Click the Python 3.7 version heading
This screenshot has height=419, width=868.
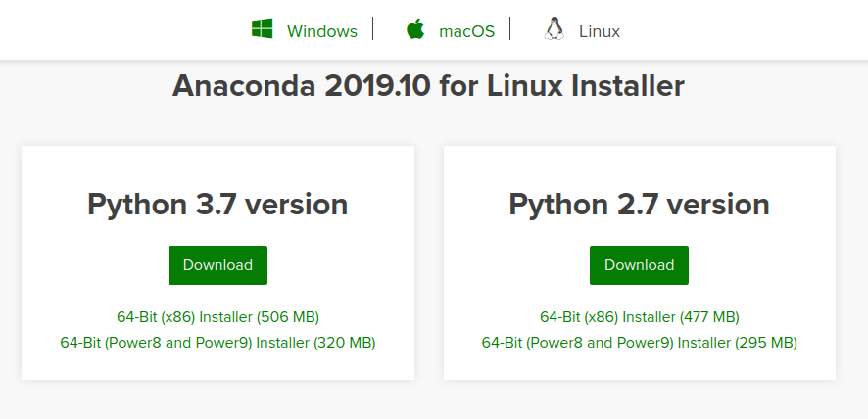pyautogui.click(x=217, y=205)
